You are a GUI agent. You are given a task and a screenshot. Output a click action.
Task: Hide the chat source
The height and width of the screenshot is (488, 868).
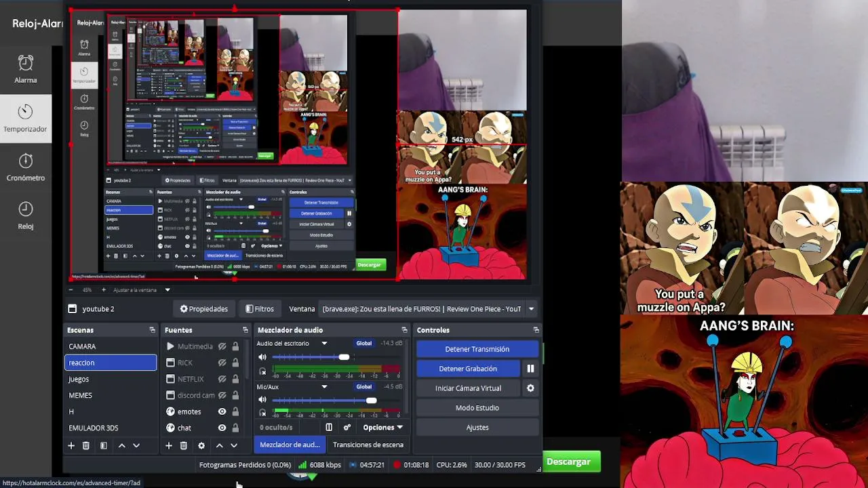(222, 428)
